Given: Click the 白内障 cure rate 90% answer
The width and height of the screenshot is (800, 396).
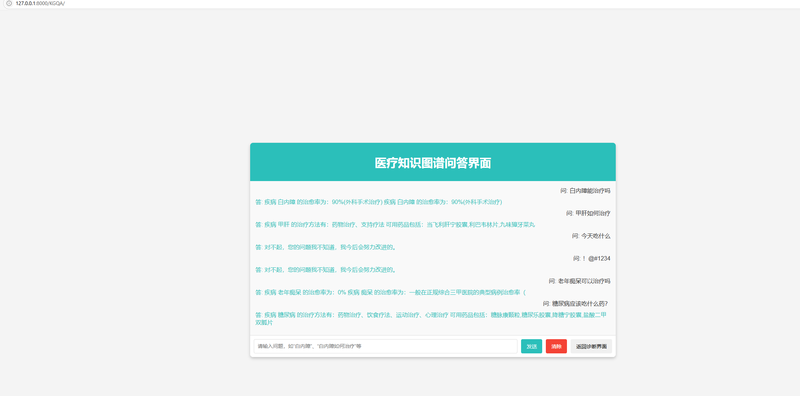Looking at the screenshot, I should coord(379,202).
